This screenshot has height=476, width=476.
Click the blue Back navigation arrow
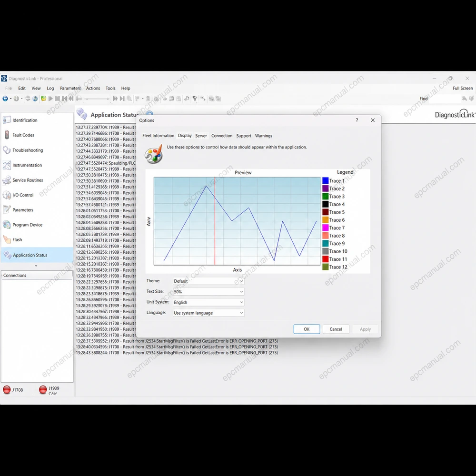(5, 99)
